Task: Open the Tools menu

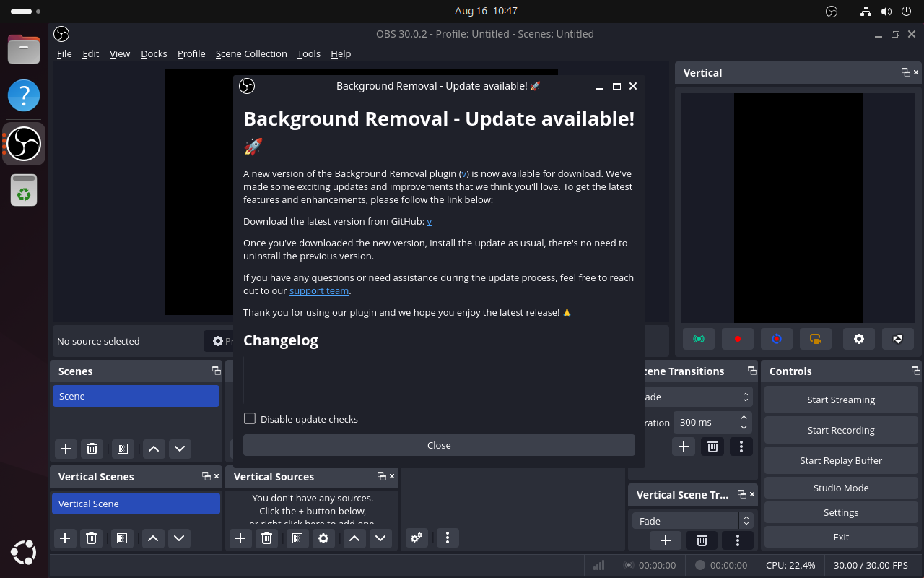Action: [x=308, y=53]
